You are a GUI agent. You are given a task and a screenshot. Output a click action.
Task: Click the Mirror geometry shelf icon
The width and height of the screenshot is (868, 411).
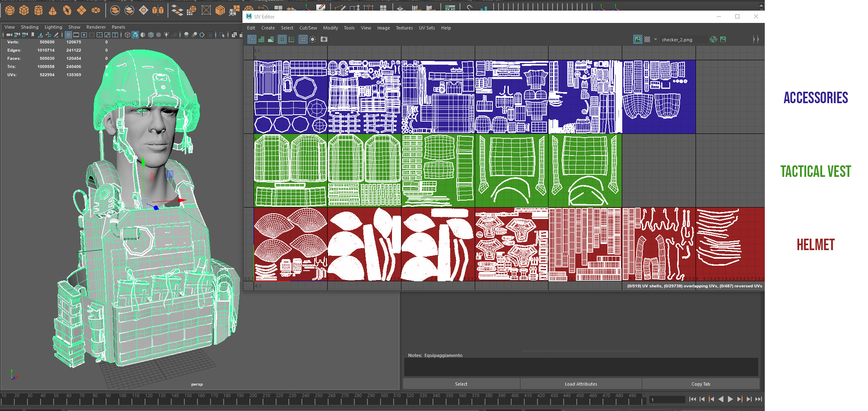click(158, 10)
